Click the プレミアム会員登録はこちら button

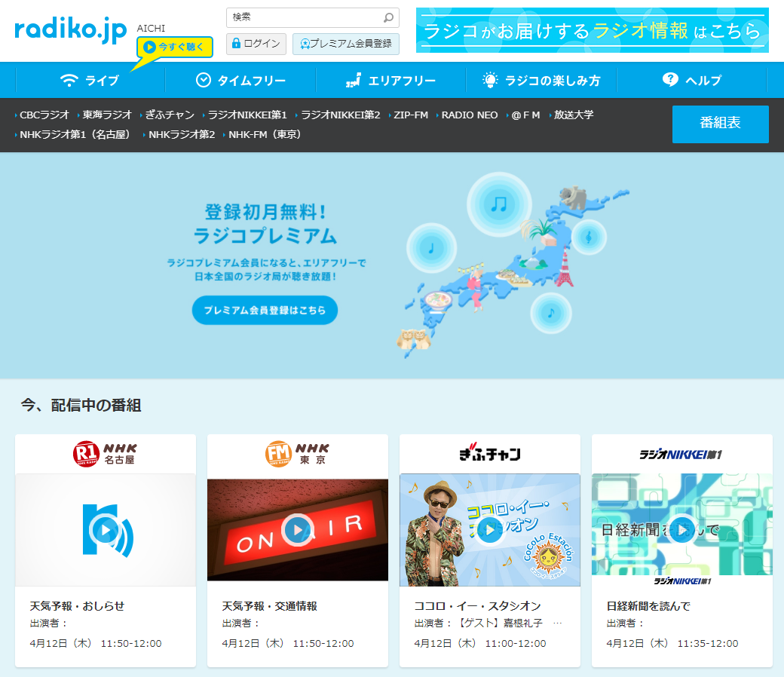(x=265, y=310)
